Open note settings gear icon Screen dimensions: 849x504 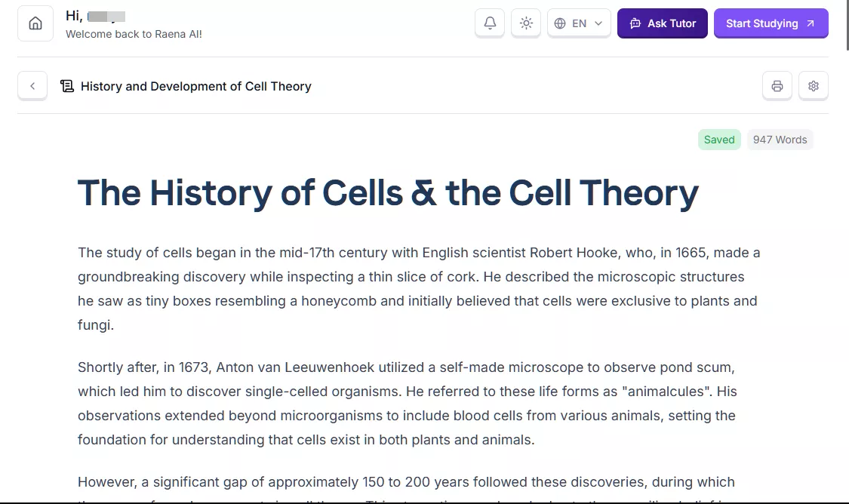click(814, 86)
